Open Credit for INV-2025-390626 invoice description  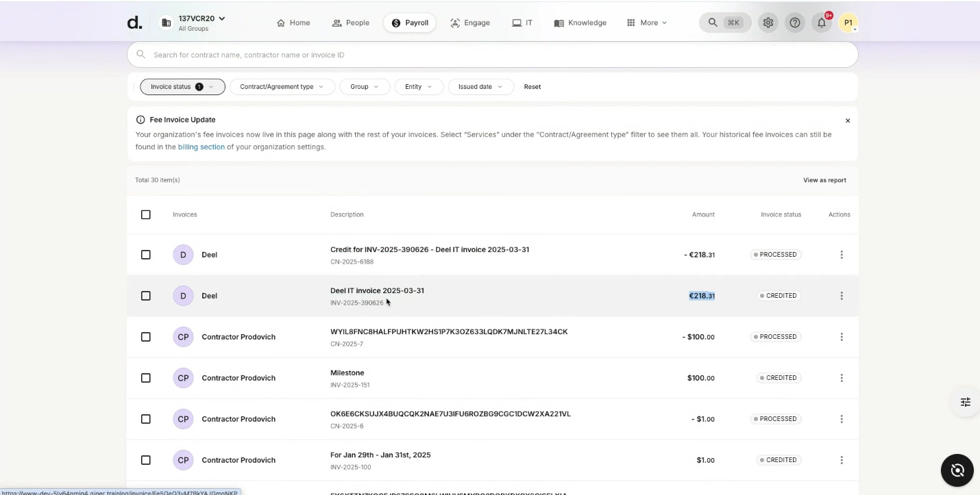(430, 250)
